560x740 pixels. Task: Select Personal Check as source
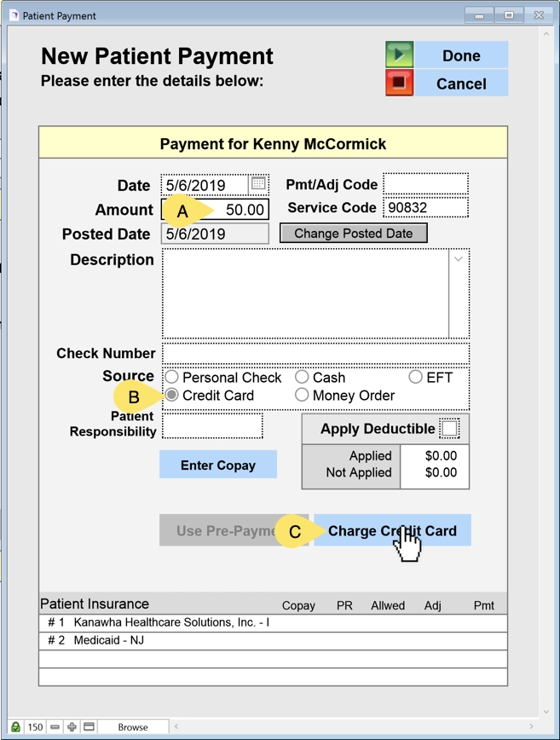172,377
